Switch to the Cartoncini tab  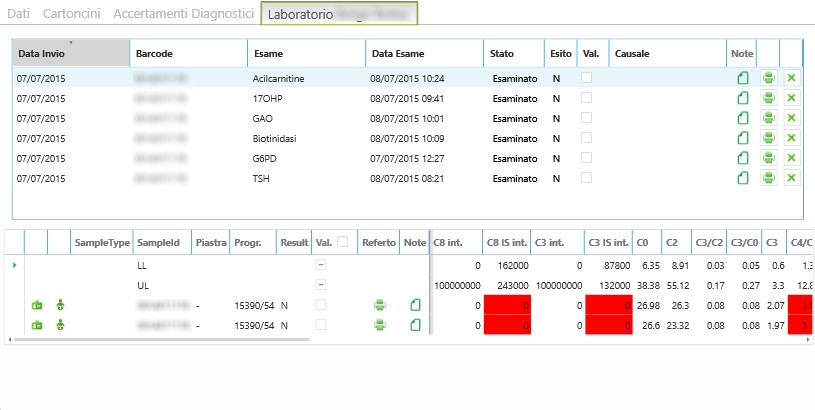click(x=72, y=14)
